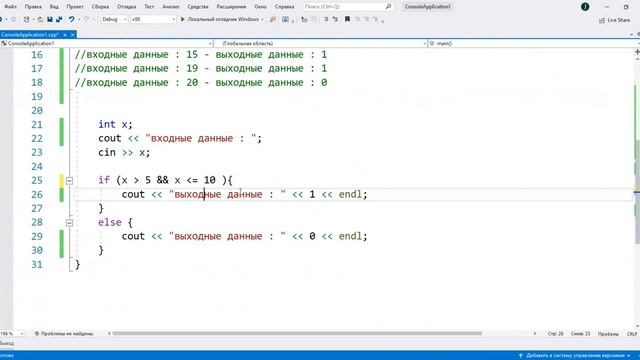
Task: Click the 'int' keyword on line 21
Action: pos(107,124)
